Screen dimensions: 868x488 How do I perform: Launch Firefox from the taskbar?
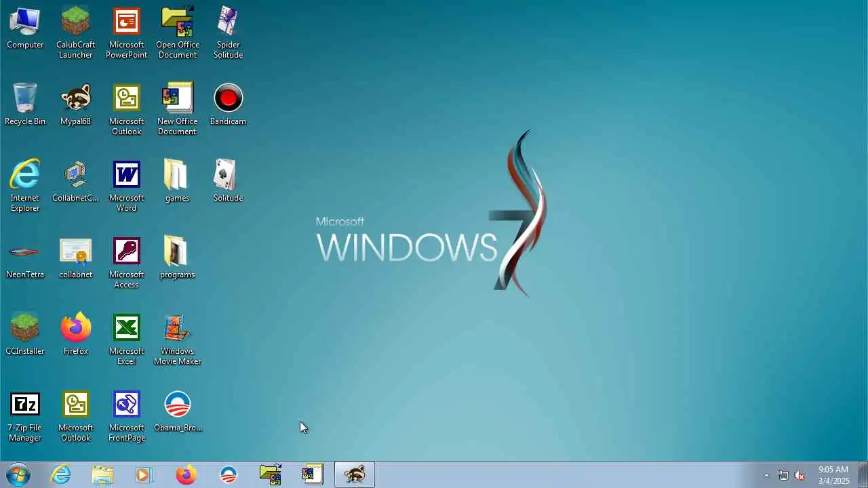pos(186,474)
